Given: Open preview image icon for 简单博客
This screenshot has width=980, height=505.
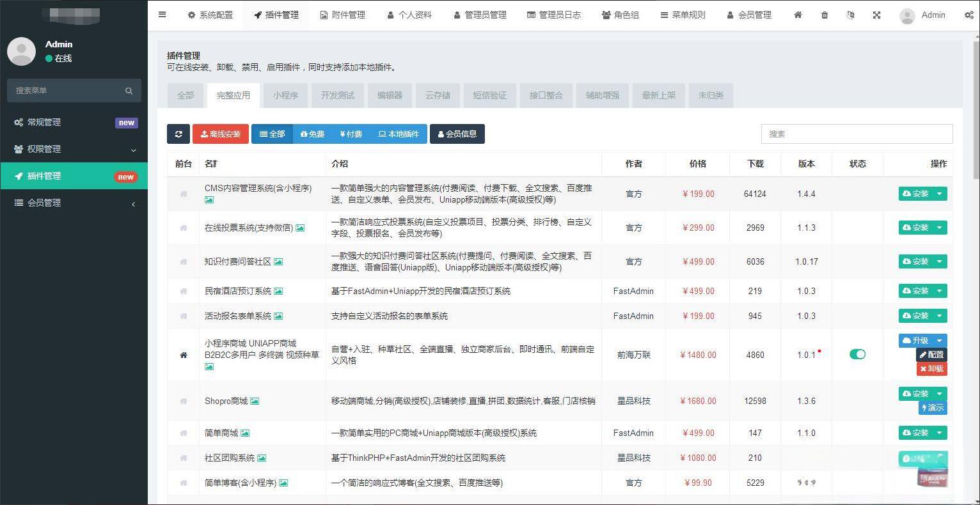Looking at the screenshot, I should click(283, 483).
